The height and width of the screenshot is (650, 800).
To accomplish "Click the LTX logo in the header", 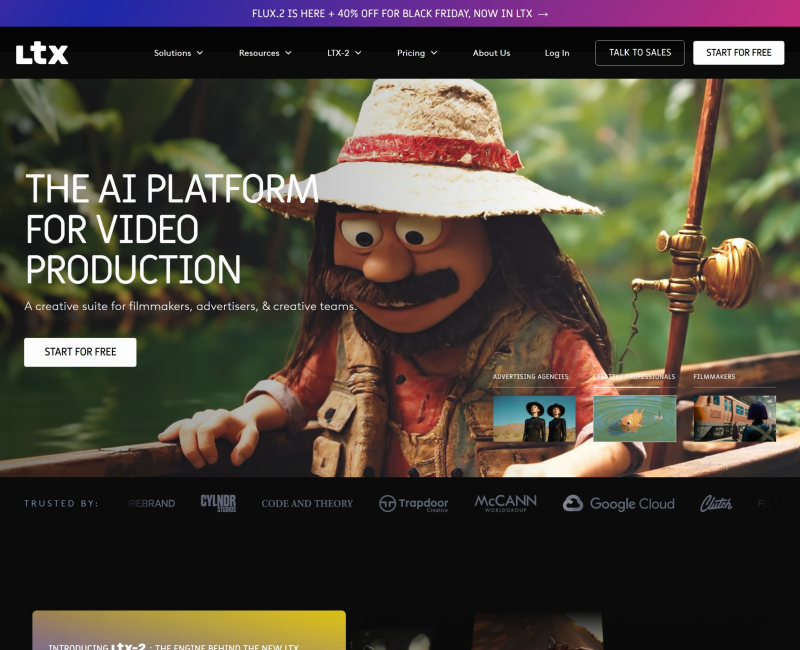I will point(42,54).
